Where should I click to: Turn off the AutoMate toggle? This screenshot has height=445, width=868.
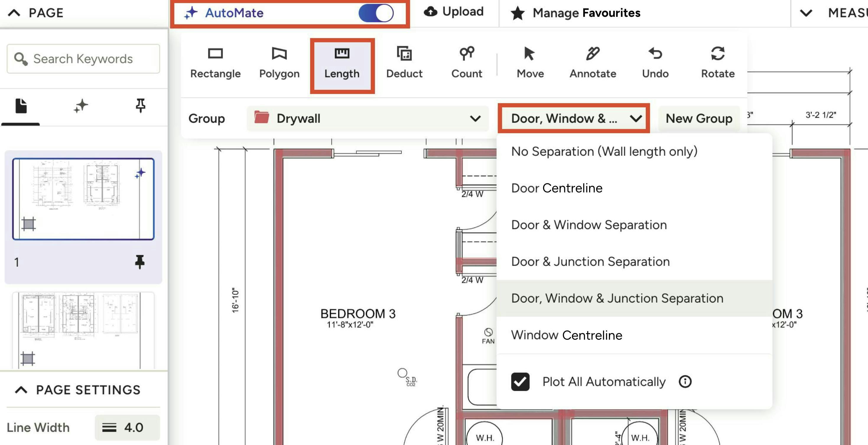376,13
